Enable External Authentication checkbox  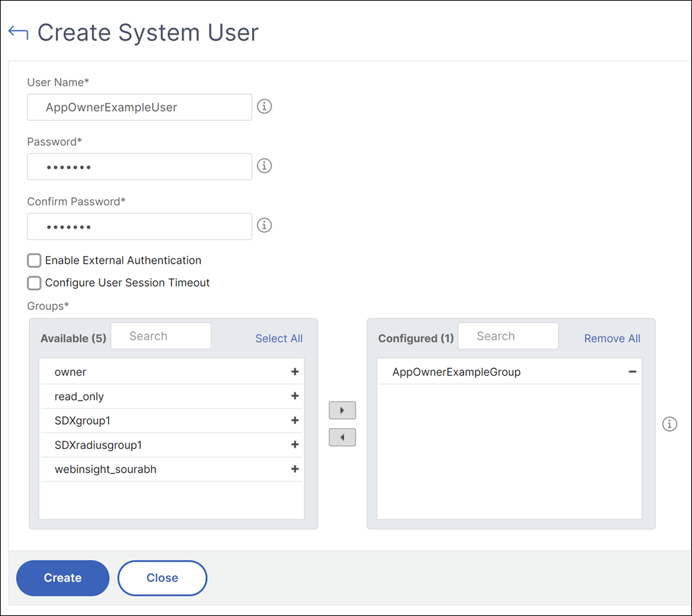pyautogui.click(x=34, y=260)
